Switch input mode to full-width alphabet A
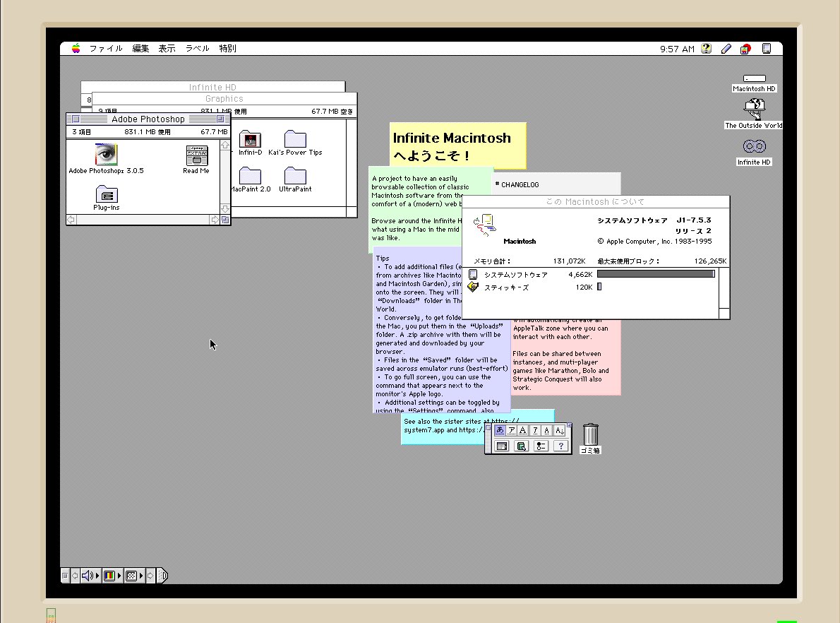Screen dimensions: 840x623 pos(523,430)
